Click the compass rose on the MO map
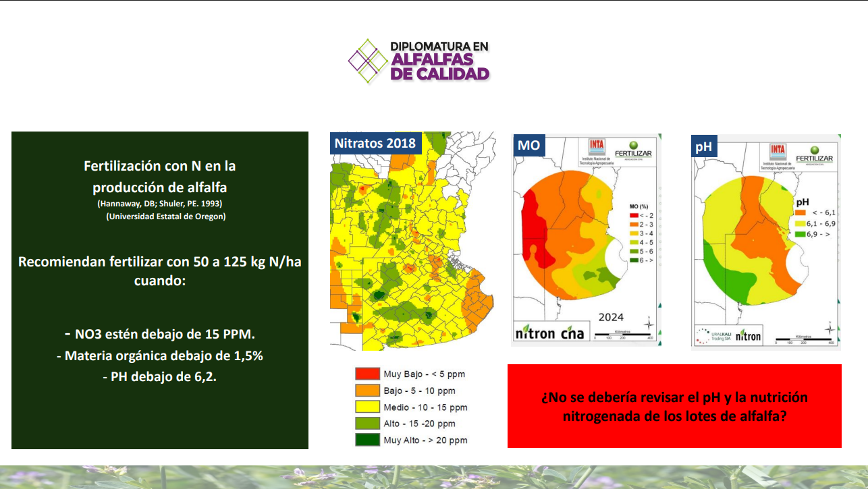The width and height of the screenshot is (868, 489). point(648,324)
